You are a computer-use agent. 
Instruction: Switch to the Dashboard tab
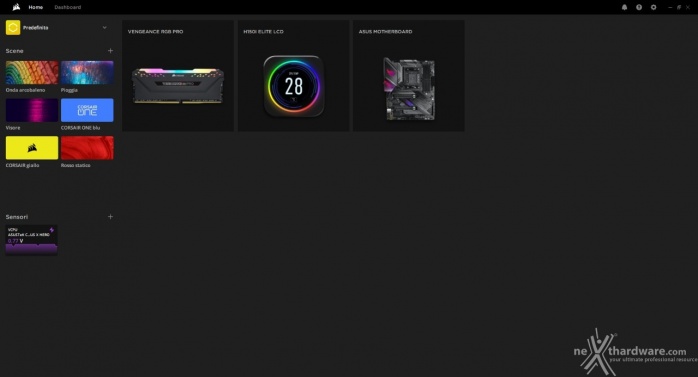pos(68,7)
